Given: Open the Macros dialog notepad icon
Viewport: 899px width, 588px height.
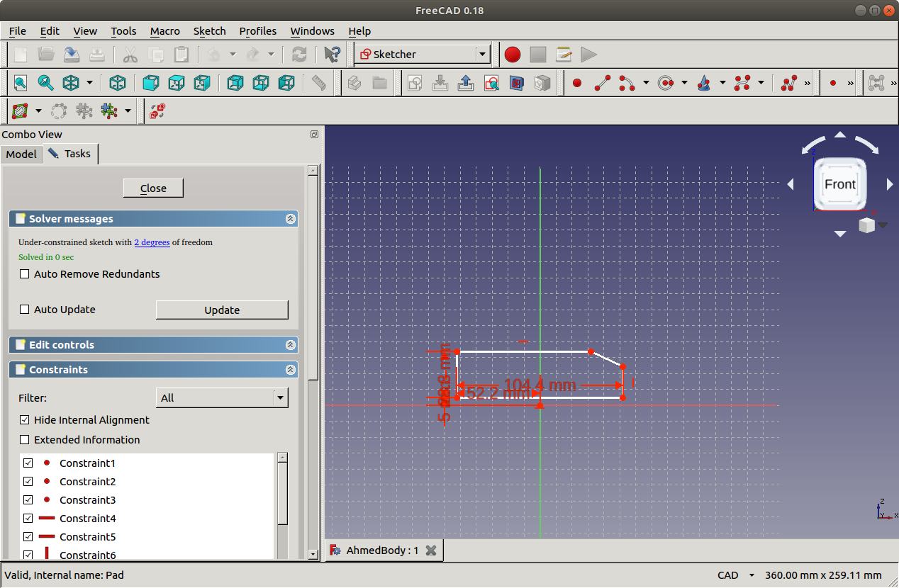Looking at the screenshot, I should point(564,55).
